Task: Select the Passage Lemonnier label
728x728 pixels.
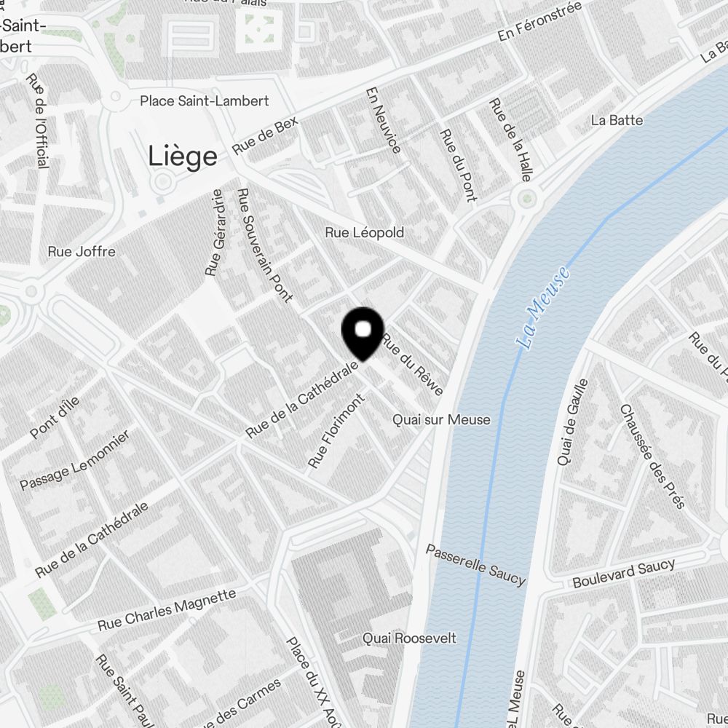Action: coord(75,460)
